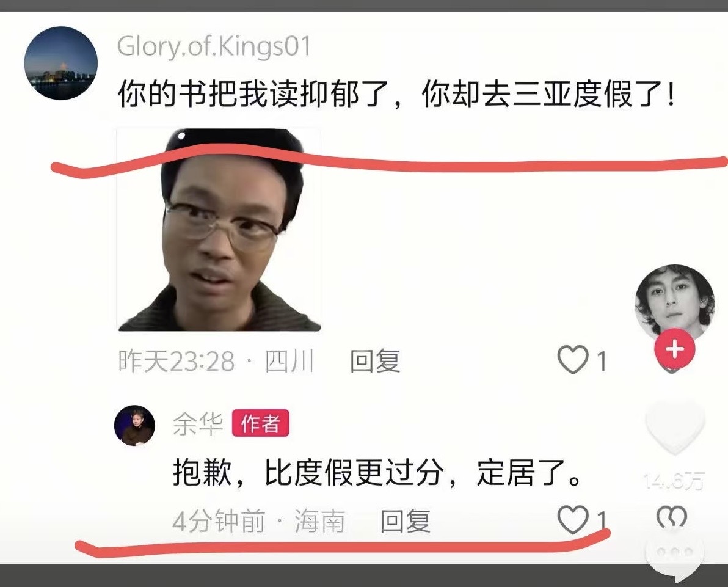This screenshot has width=728, height=587.
Task: Click the 昨天23:28 · 四川 timestamp
Action: 216,361
